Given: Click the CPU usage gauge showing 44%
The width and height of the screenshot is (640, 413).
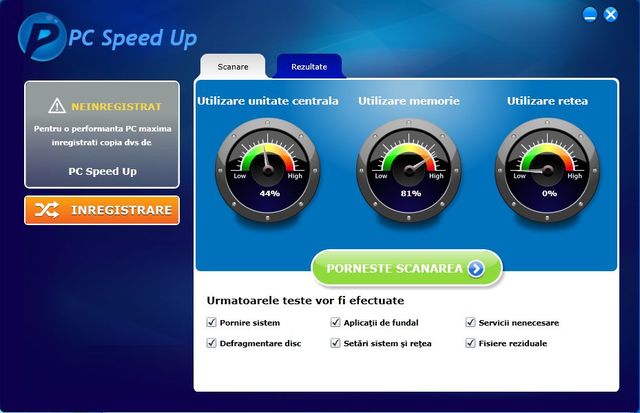Looking at the screenshot, I should [268, 170].
